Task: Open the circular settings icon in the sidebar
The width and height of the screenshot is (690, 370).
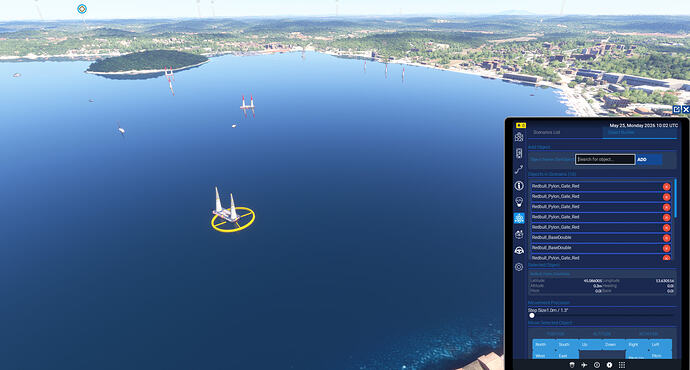Action: click(x=519, y=267)
